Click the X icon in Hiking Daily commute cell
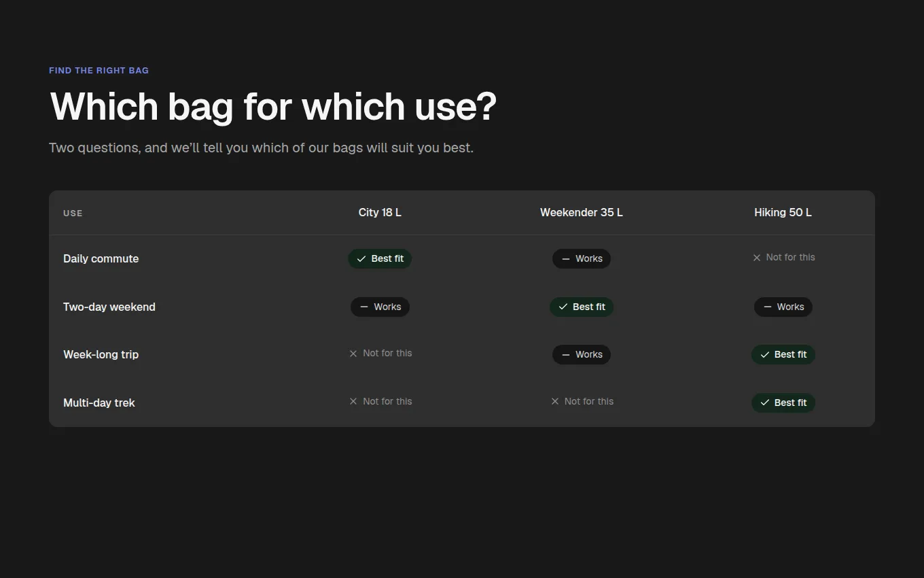Viewport: 924px width, 578px height. click(x=757, y=258)
